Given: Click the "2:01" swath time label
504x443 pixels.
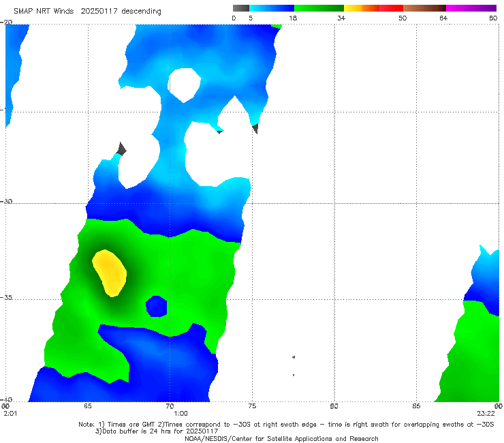Looking at the screenshot, I should (10, 414).
